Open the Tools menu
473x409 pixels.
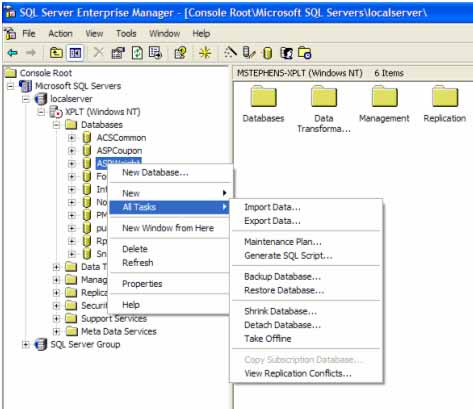coord(126,34)
